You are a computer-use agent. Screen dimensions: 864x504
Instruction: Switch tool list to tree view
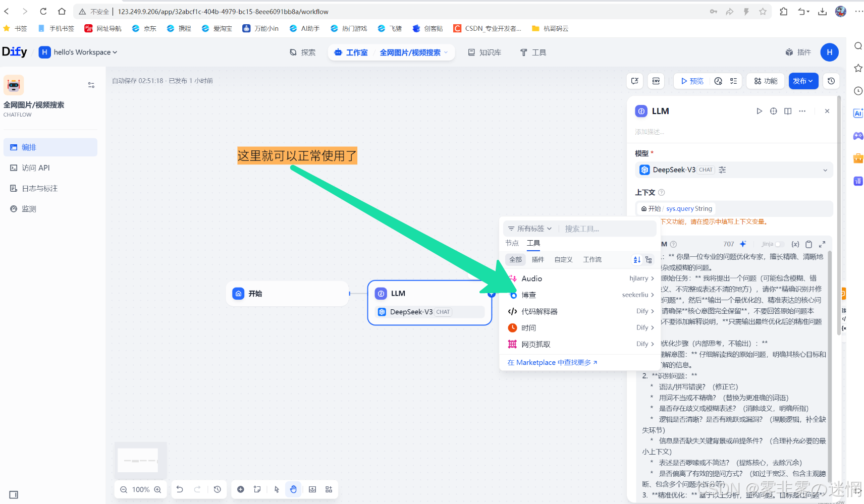[649, 260]
